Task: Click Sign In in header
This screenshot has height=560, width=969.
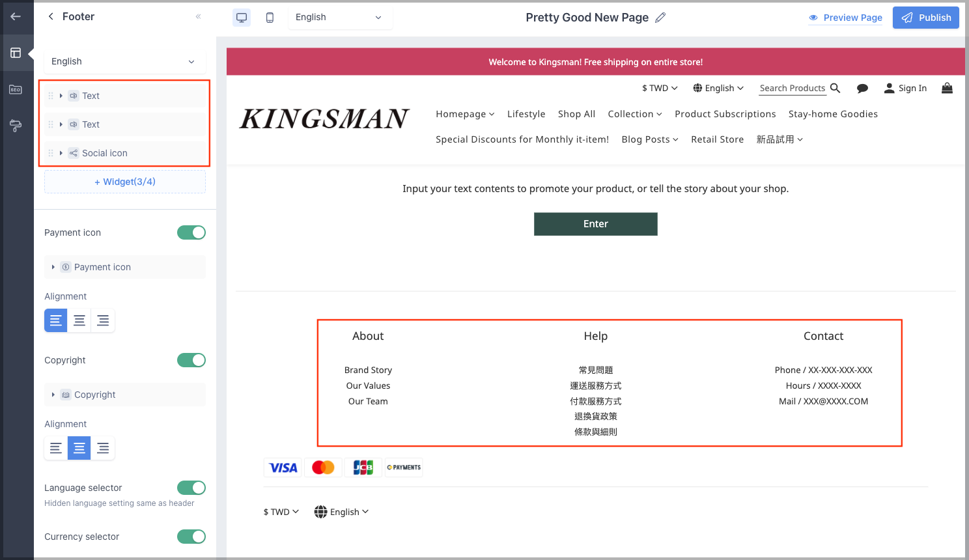Action: [x=905, y=88]
